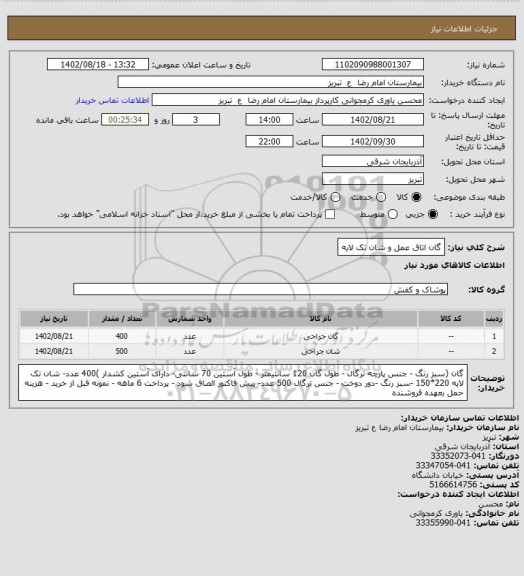Click the buyer organization name field
Viewport: 524px width, 576px height.
(270, 82)
